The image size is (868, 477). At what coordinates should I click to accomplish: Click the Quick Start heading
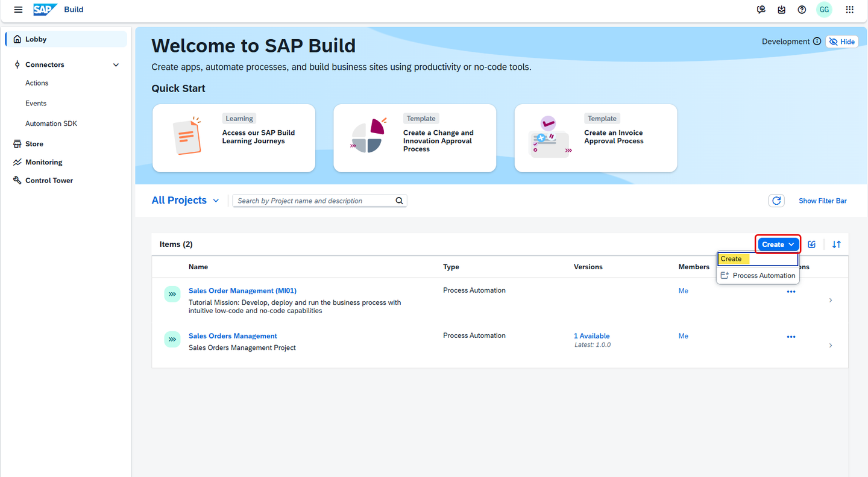[x=178, y=89]
